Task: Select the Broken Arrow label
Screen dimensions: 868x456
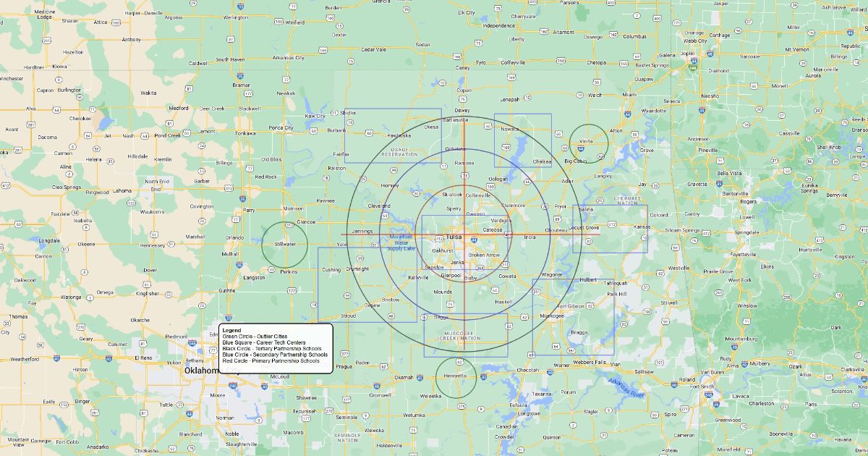Action: (x=484, y=256)
